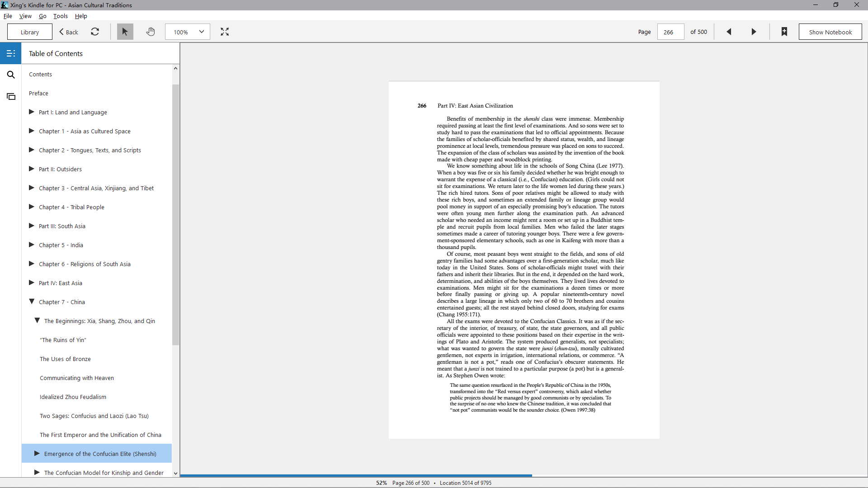Restore down the Kindle window

[836, 5]
